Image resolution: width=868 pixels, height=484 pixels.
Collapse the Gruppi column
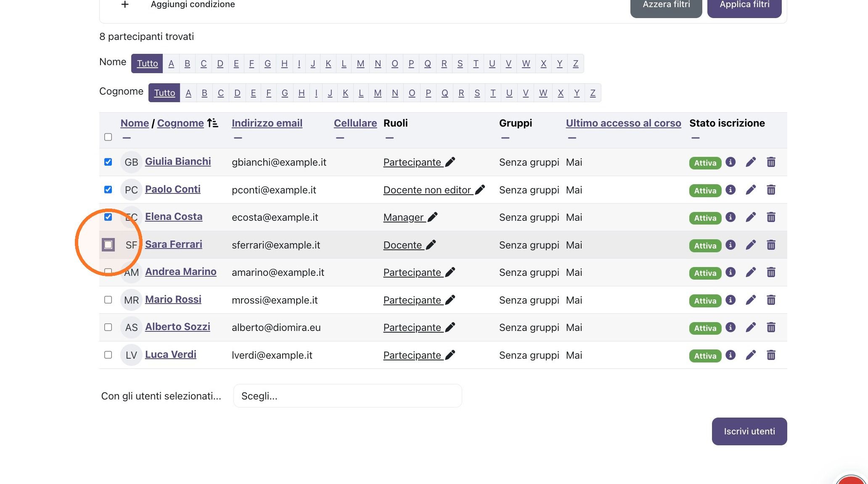pos(505,138)
